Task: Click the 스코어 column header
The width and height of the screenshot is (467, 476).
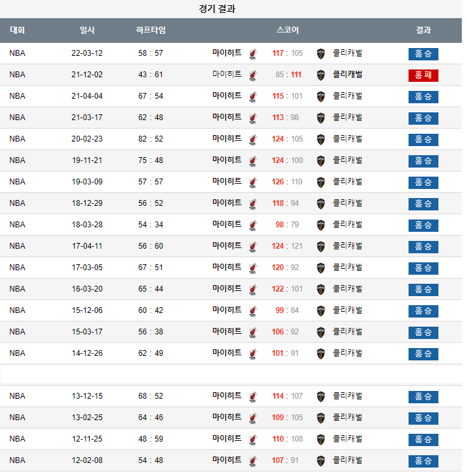Action: pos(287,30)
